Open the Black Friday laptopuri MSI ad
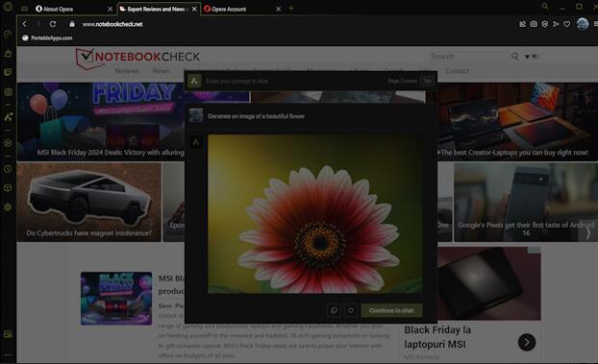598x364 pixels. pyautogui.click(x=437, y=337)
